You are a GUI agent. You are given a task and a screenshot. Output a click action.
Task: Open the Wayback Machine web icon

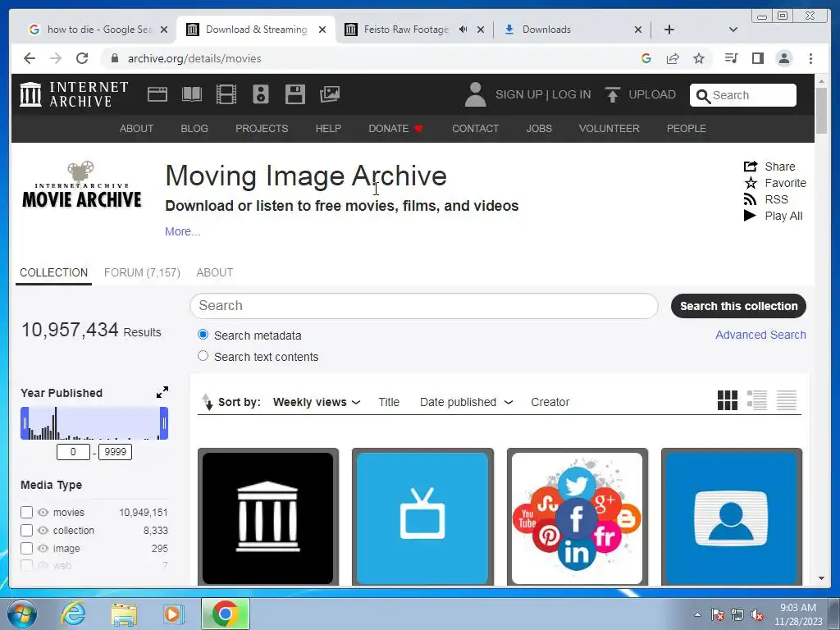point(157,94)
